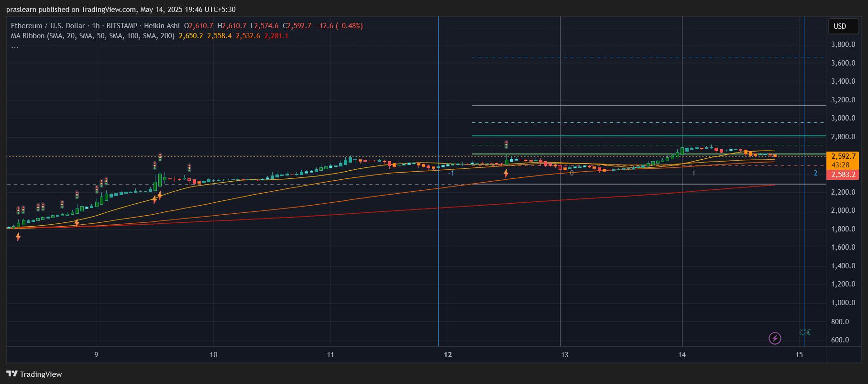Expand the three-dots indicator legend

pos(15,46)
